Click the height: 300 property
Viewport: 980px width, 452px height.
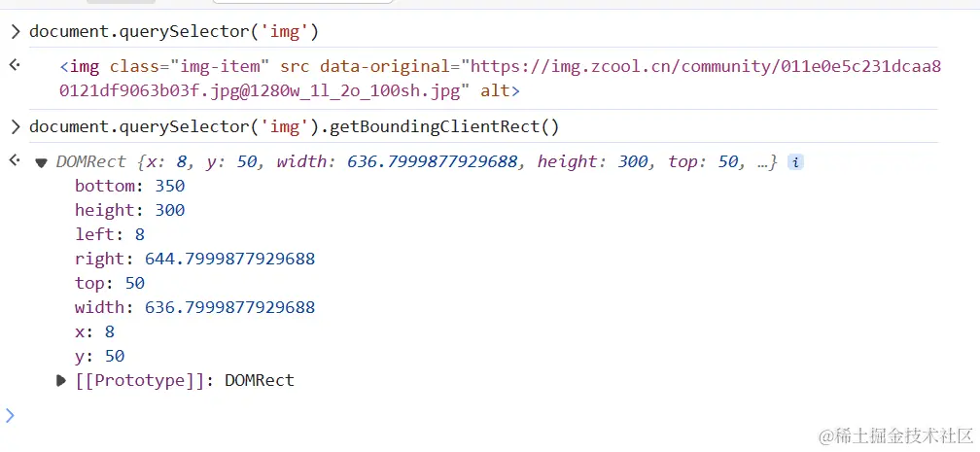pos(130,210)
